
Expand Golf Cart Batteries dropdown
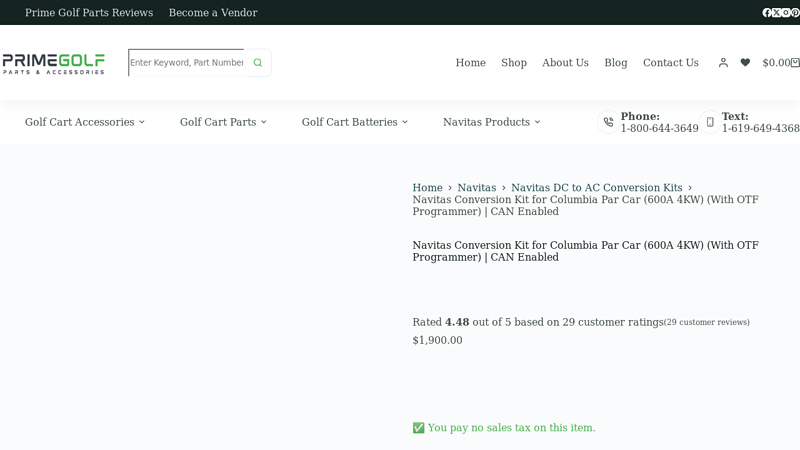point(355,122)
